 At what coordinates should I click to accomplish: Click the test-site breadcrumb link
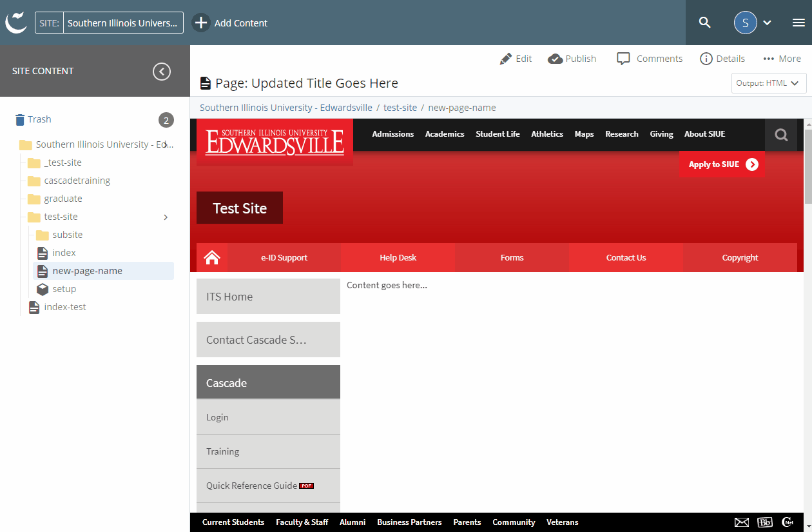(400, 108)
